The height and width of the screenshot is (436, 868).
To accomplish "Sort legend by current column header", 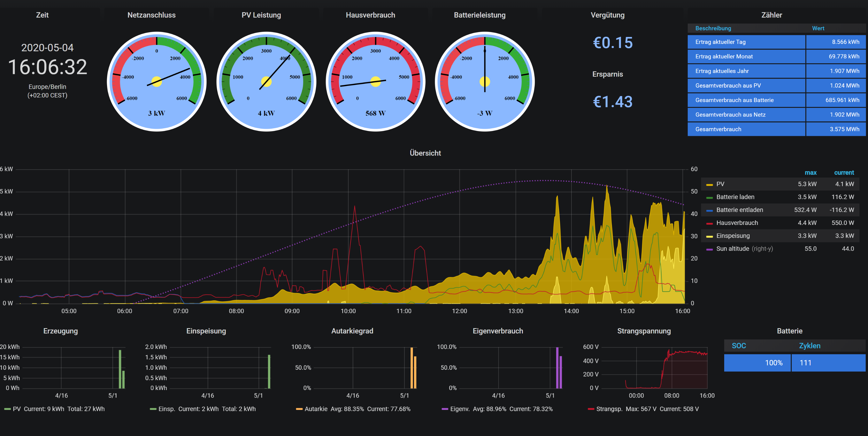I will tap(843, 173).
